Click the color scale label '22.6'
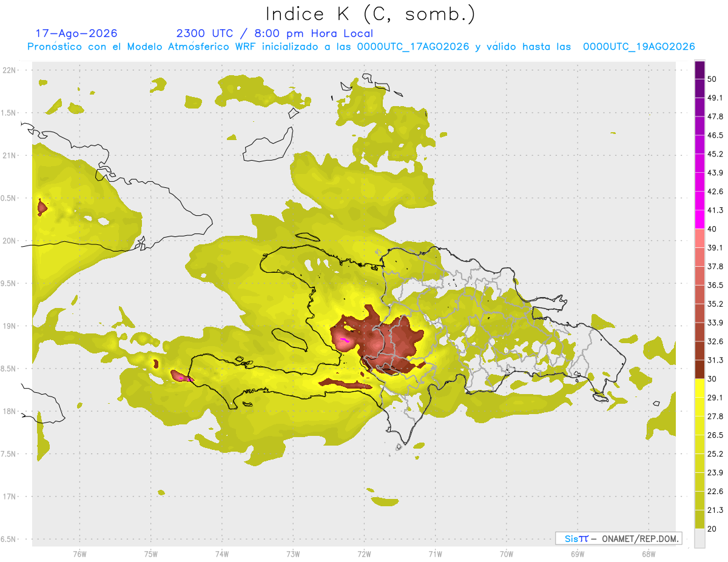This screenshot has width=728, height=562. (715, 492)
